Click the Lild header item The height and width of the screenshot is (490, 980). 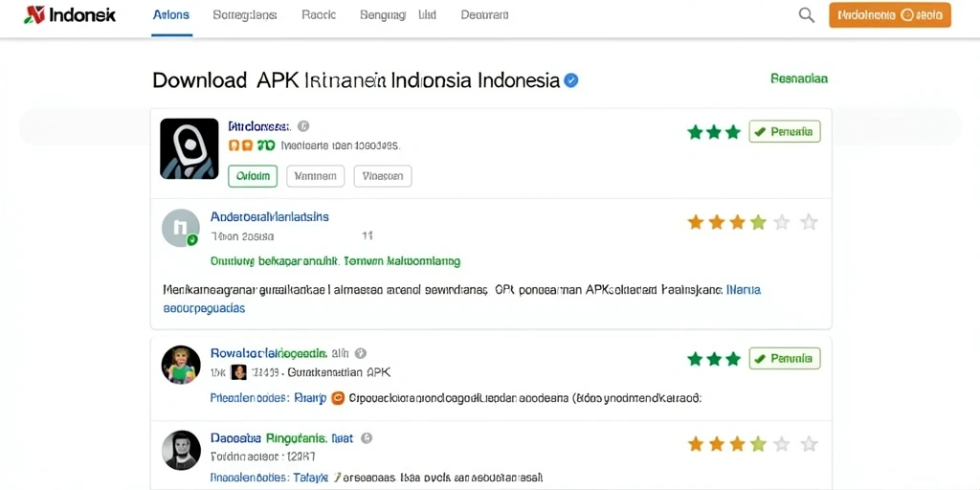pyautogui.click(x=427, y=15)
